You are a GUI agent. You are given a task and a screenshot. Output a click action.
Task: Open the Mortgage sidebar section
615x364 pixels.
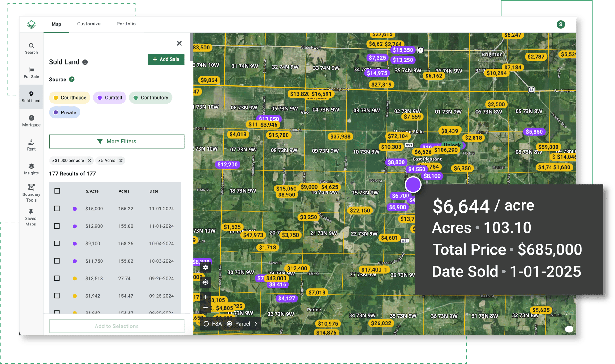31,121
